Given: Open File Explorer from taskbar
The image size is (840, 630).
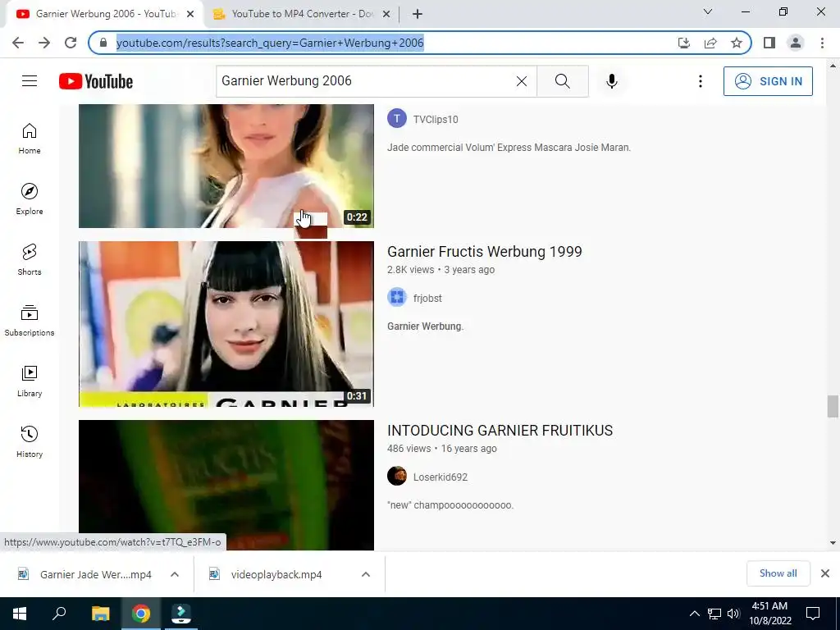Looking at the screenshot, I should click(100, 614).
